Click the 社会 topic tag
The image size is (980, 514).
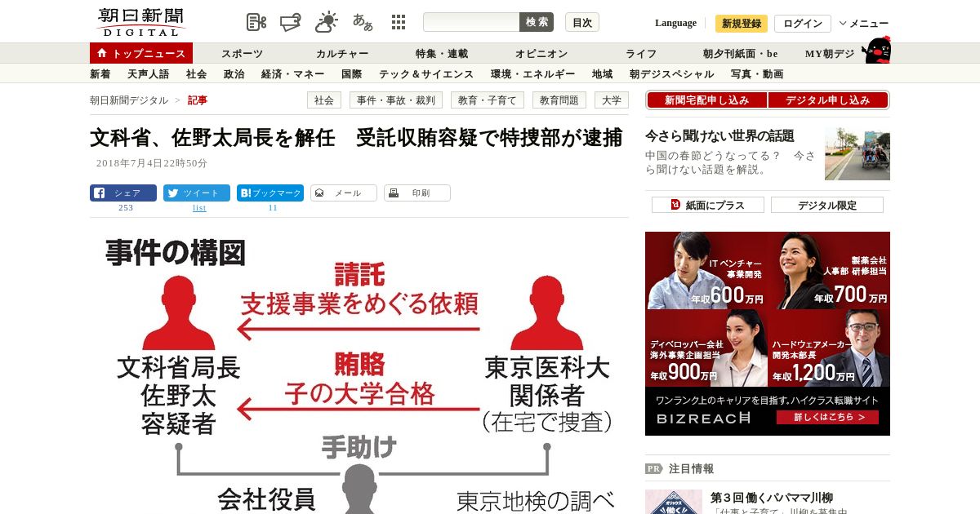tap(324, 100)
